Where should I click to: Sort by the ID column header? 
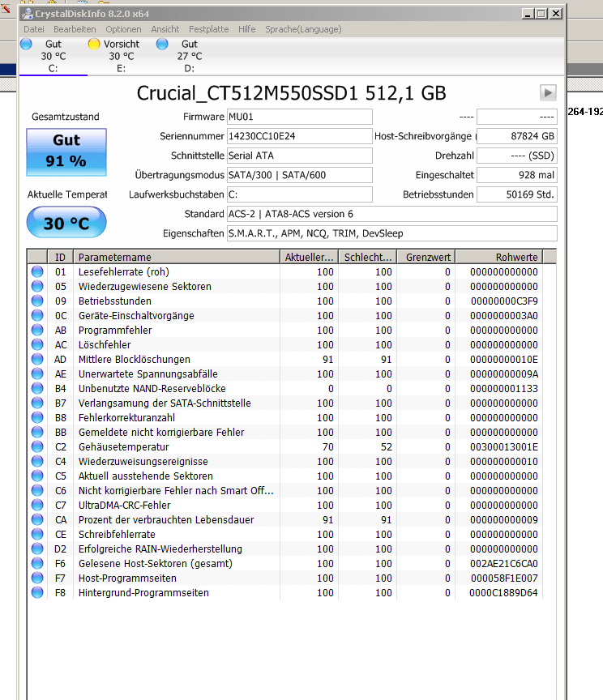click(x=60, y=257)
